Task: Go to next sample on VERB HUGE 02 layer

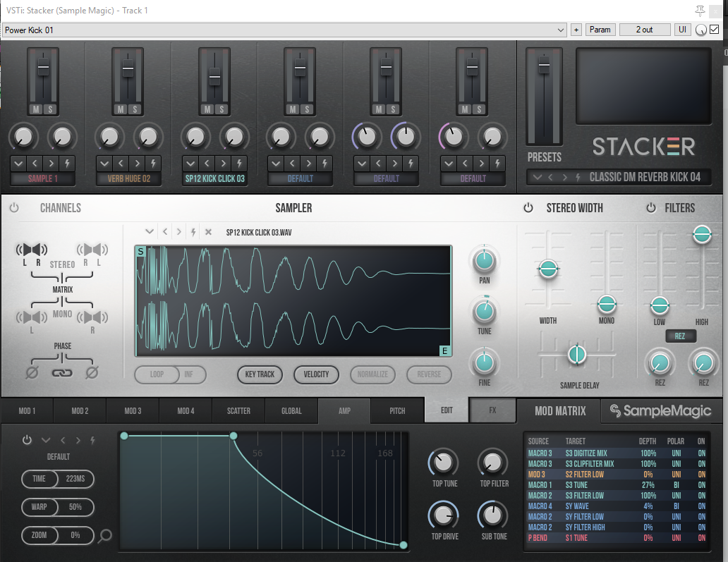Action: coord(137,164)
